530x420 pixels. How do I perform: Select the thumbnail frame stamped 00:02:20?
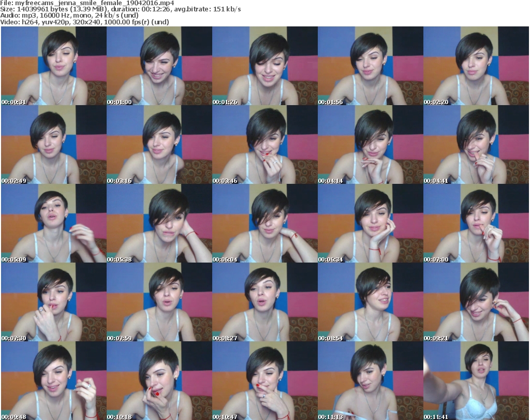point(476,66)
